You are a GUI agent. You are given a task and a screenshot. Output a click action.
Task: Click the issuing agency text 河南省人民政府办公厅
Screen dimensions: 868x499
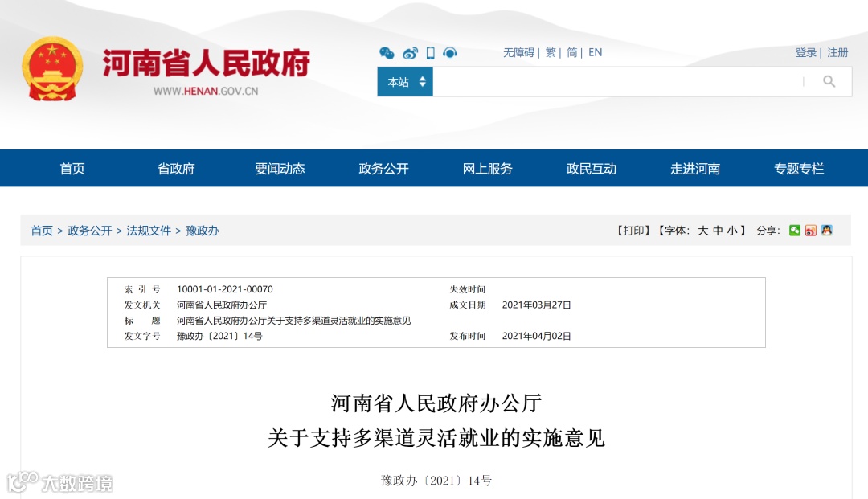pos(222,305)
